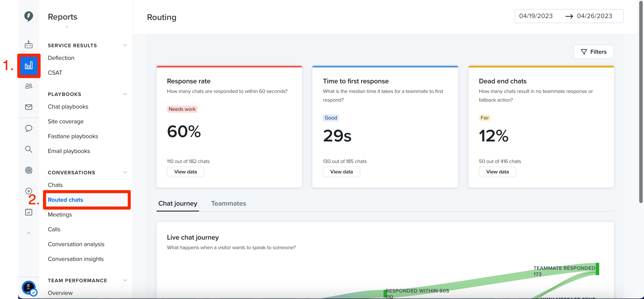Image resolution: width=644 pixels, height=299 pixels.
Task: Open Email playbooks report
Action: click(69, 151)
